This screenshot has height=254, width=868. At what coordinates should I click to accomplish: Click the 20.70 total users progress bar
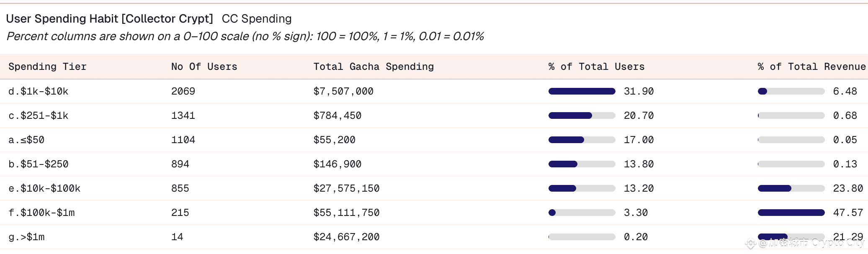[582, 115]
